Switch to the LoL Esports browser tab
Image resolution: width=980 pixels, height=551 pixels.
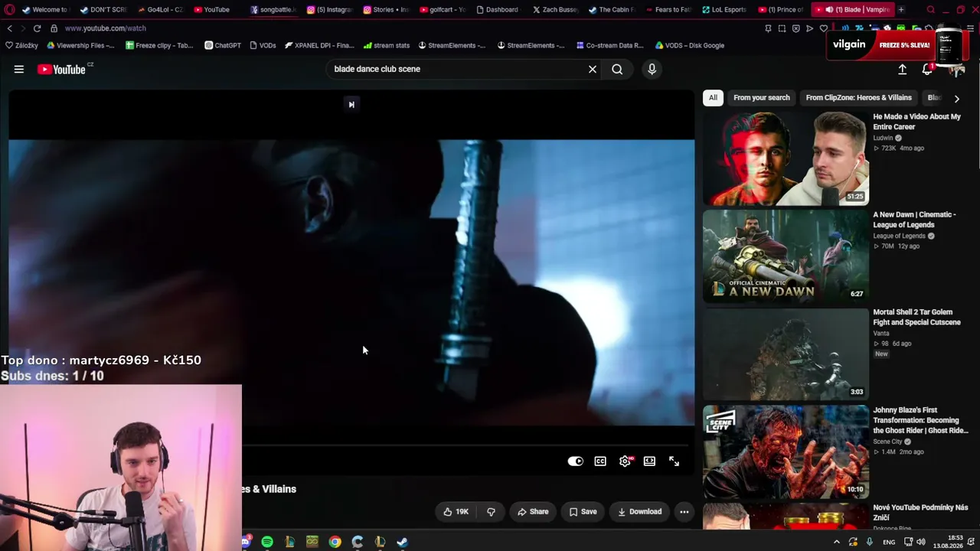click(724, 10)
